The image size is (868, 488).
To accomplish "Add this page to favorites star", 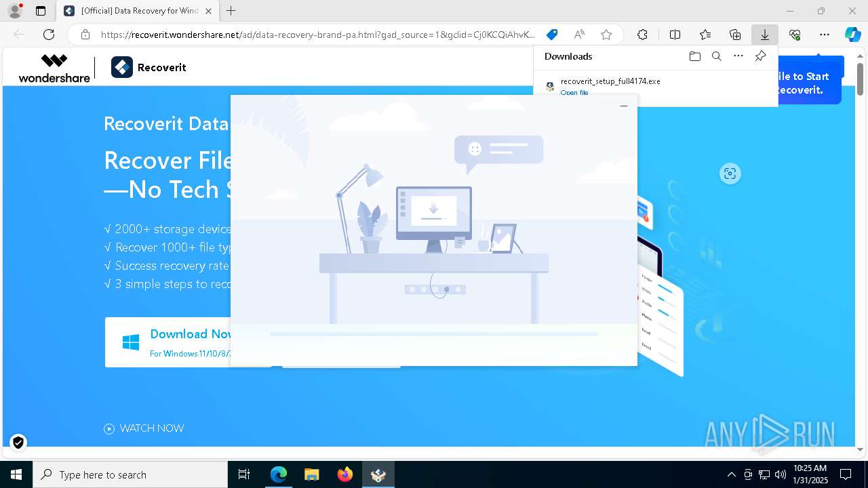I will click(x=606, y=35).
